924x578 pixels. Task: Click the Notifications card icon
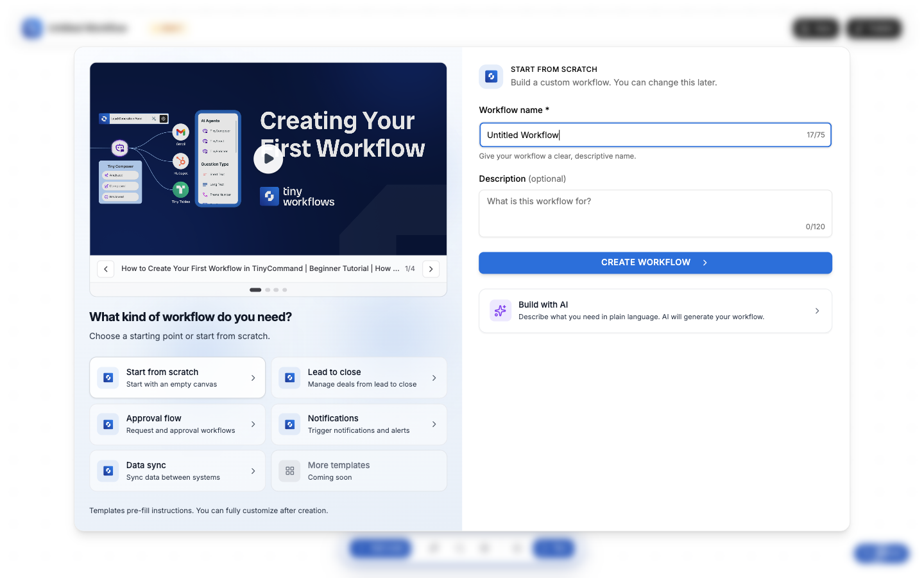289,425
